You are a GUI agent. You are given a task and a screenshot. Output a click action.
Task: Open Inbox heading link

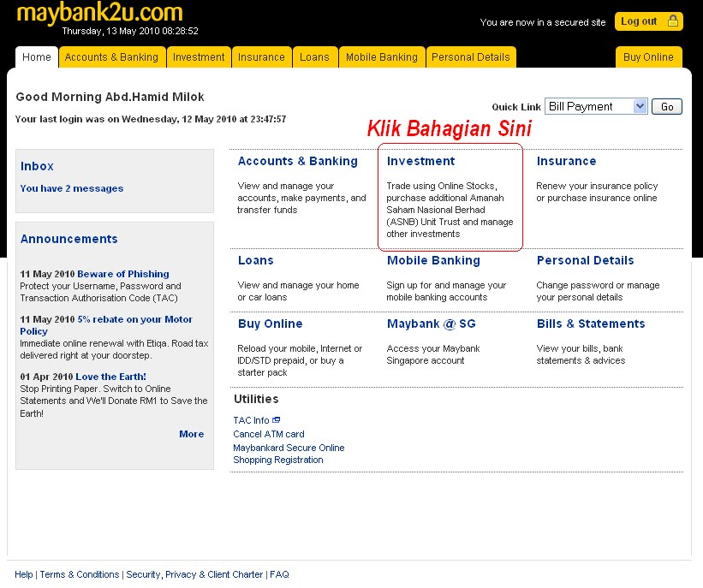tap(37, 166)
